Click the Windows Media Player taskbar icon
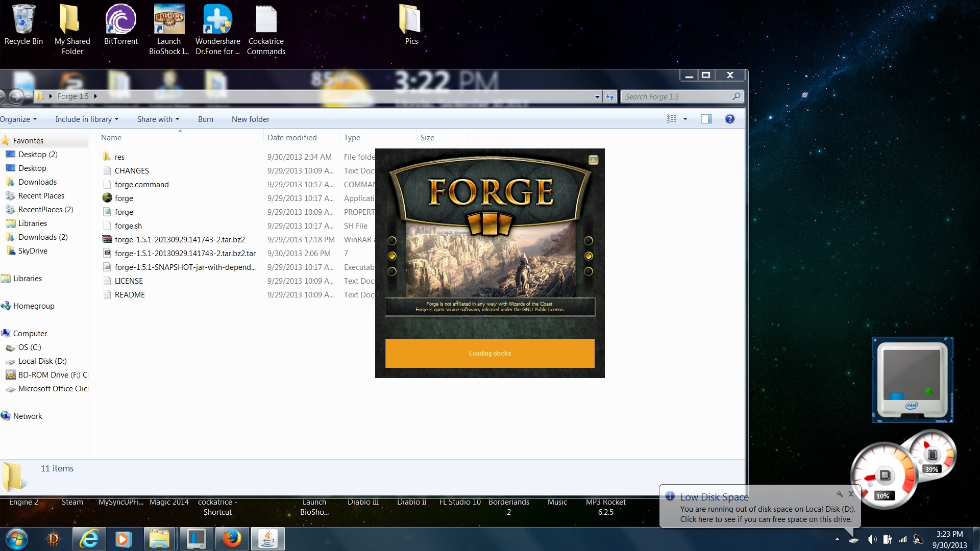 (123, 539)
